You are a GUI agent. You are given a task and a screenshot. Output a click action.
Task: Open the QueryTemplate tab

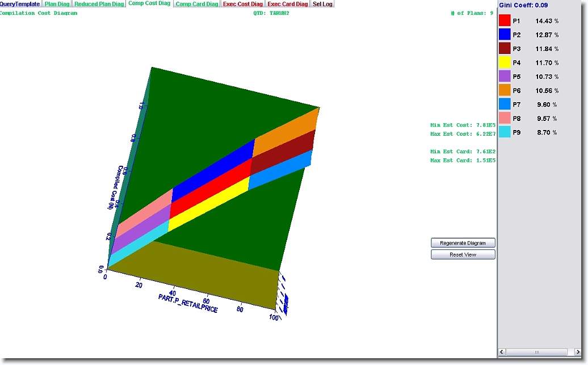click(x=20, y=4)
